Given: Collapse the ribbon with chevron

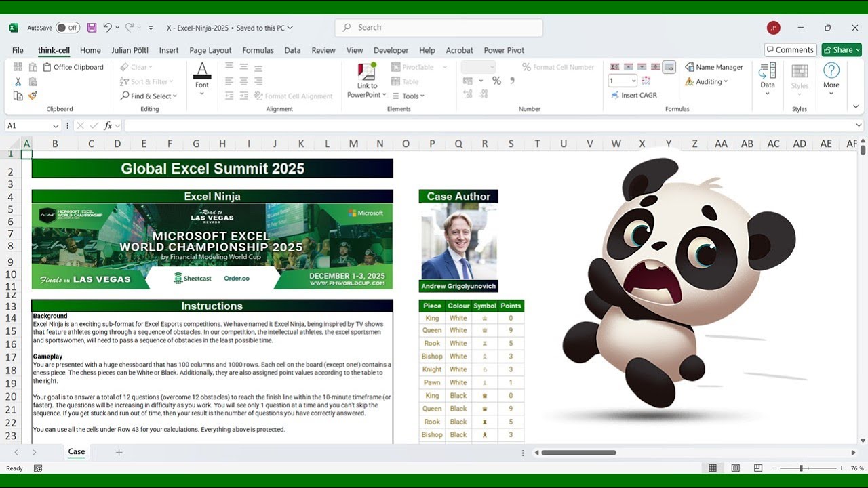Looking at the screenshot, I should 856,106.
